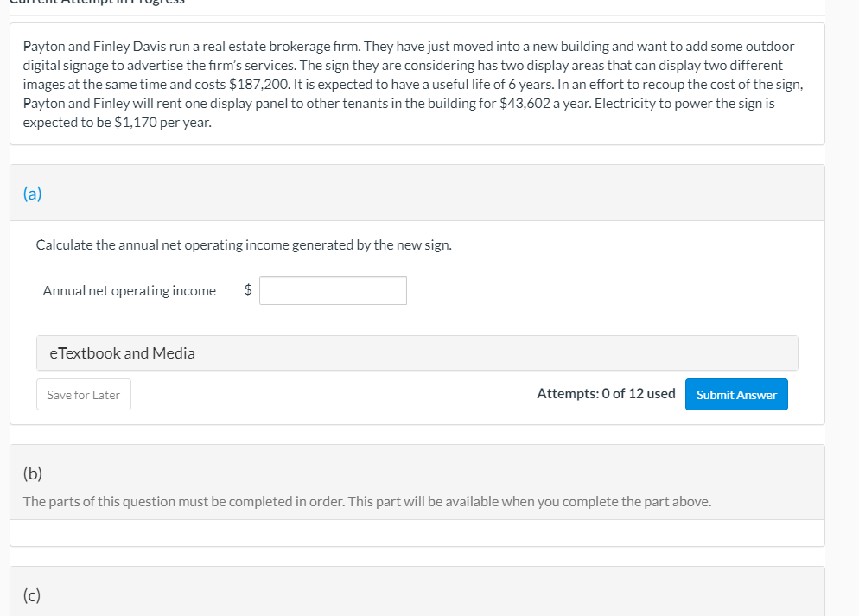Click the Attempts: 0 of 12 used text

click(605, 393)
